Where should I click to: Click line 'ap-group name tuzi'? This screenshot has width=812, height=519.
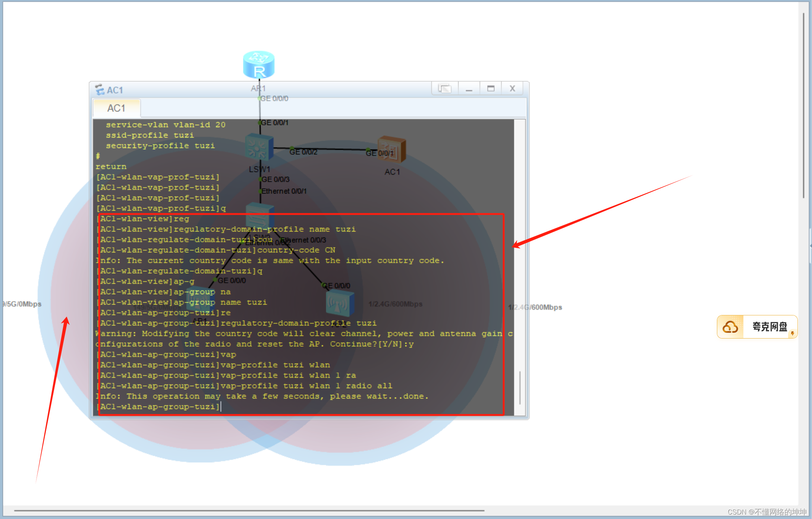pyautogui.click(x=182, y=302)
